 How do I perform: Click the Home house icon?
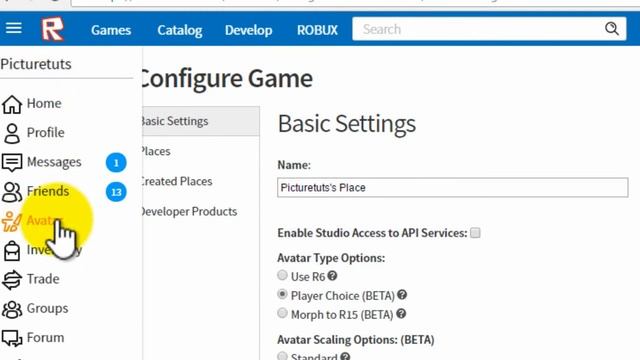(x=12, y=104)
